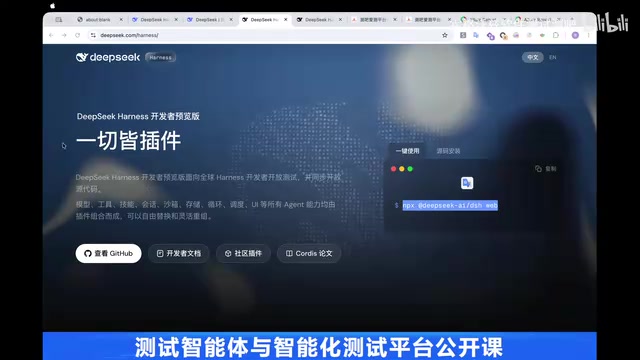
Task: Bookmark this page with the star icon
Action: (444, 36)
